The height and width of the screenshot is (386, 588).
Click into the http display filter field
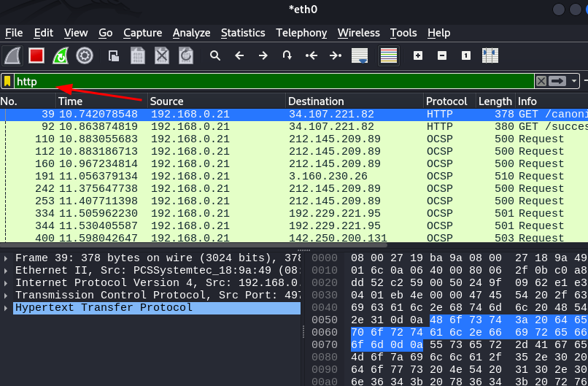pos(274,81)
